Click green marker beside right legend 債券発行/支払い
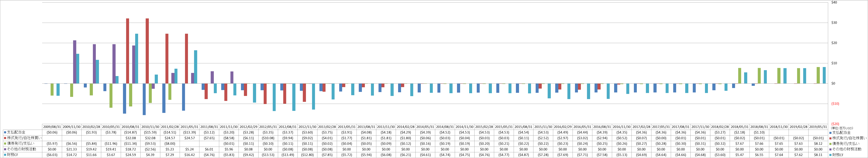868x158 pixels. (x=830, y=144)
